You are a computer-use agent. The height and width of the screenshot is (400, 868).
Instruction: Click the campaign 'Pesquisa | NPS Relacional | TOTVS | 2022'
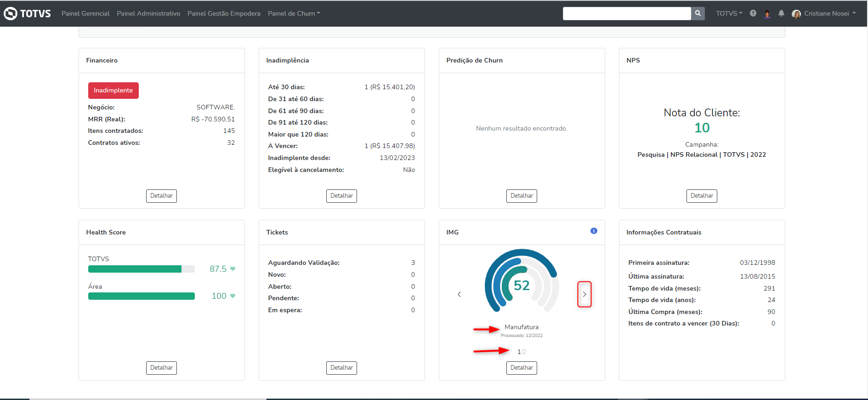702,154
